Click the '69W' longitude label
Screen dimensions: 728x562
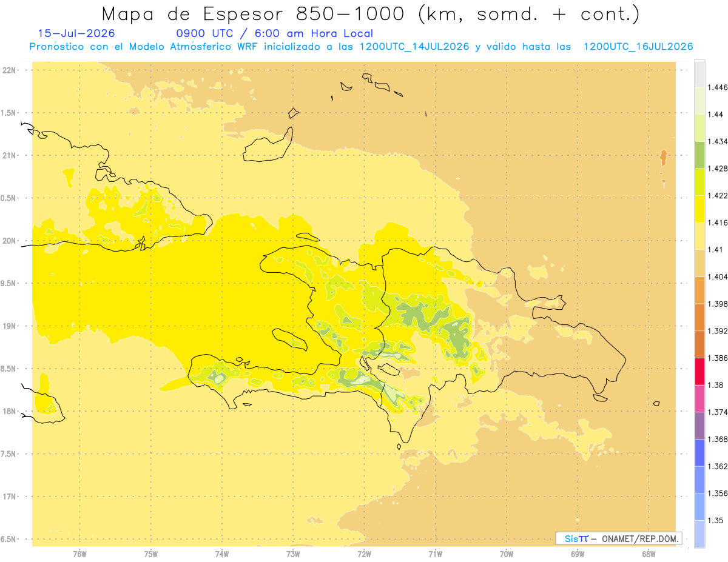(578, 554)
